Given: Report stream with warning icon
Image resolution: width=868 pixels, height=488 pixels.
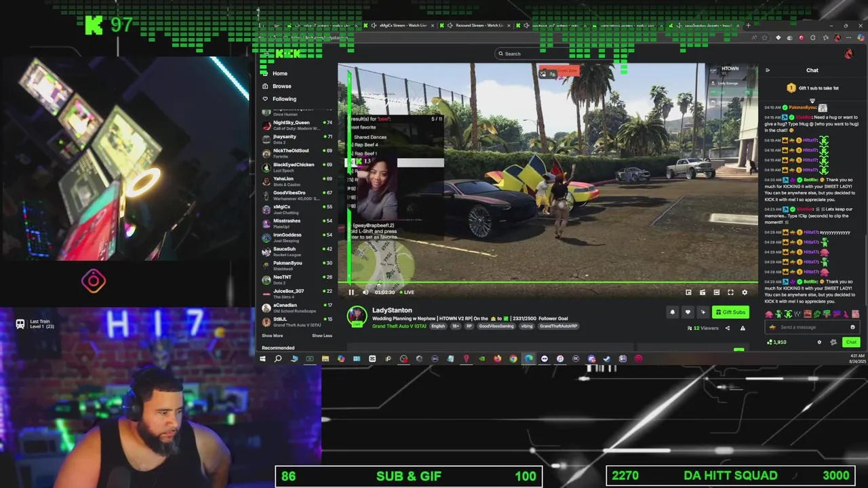Looking at the screenshot, I should [743, 328].
